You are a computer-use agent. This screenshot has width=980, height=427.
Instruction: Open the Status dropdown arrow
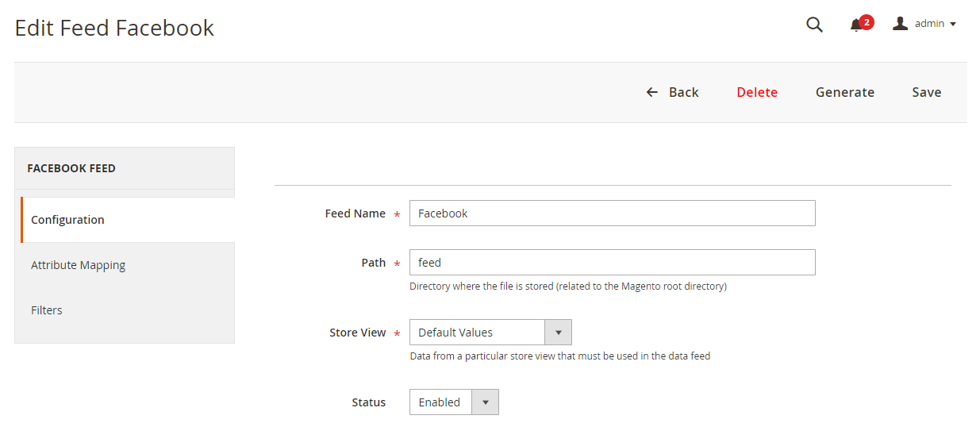click(485, 402)
